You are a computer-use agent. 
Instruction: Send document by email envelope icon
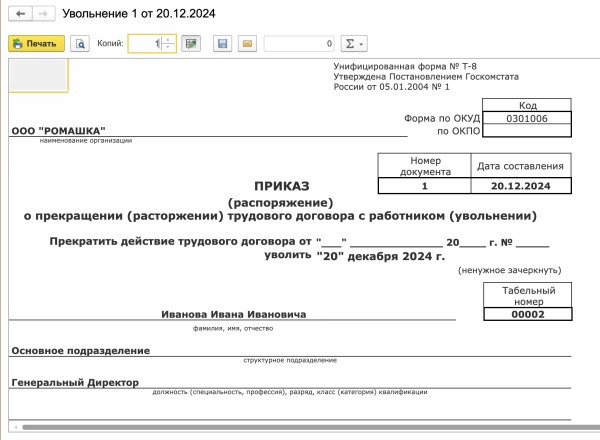(247, 44)
